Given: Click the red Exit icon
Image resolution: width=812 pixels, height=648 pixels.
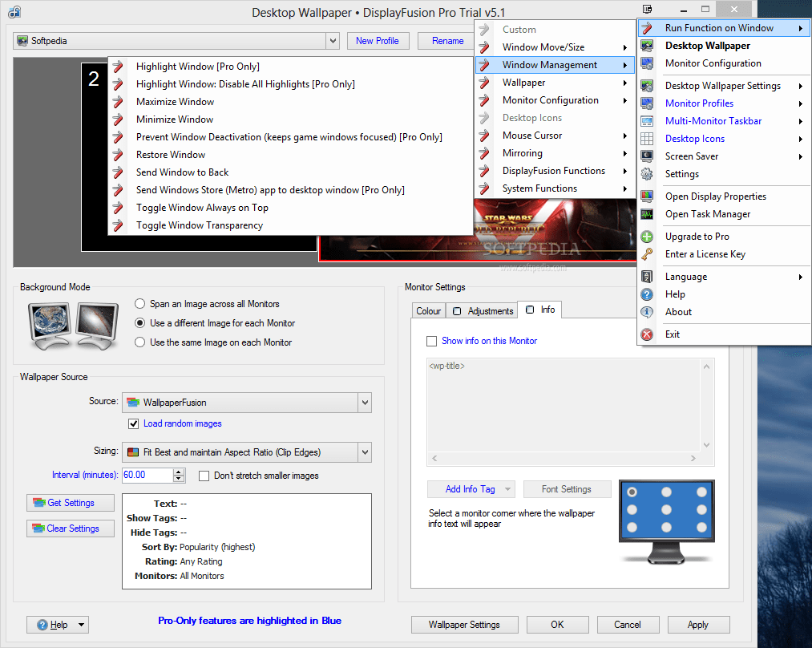Looking at the screenshot, I should click(646, 334).
